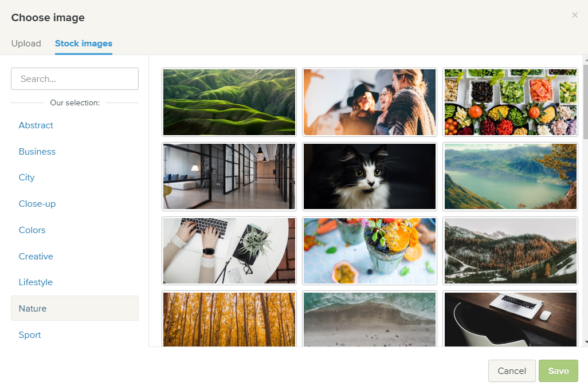Pick the black and white cat photo
588x390 pixels.
[x=370, y=176]
